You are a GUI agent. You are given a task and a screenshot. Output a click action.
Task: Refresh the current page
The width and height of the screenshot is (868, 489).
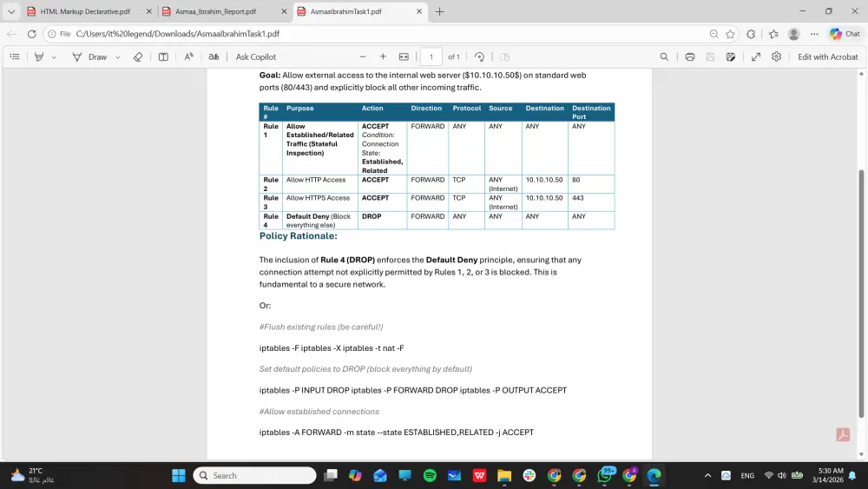pyautogui.click(x=31, y=34)
